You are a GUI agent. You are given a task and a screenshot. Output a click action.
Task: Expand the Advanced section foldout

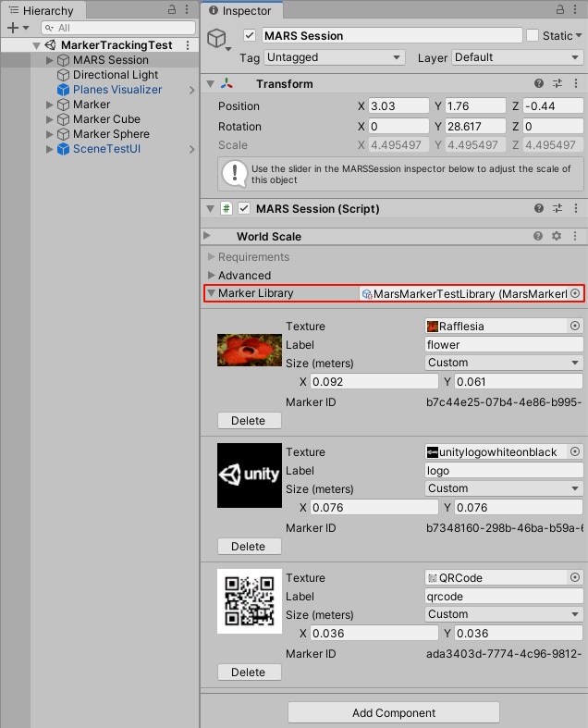click(212, 276)
